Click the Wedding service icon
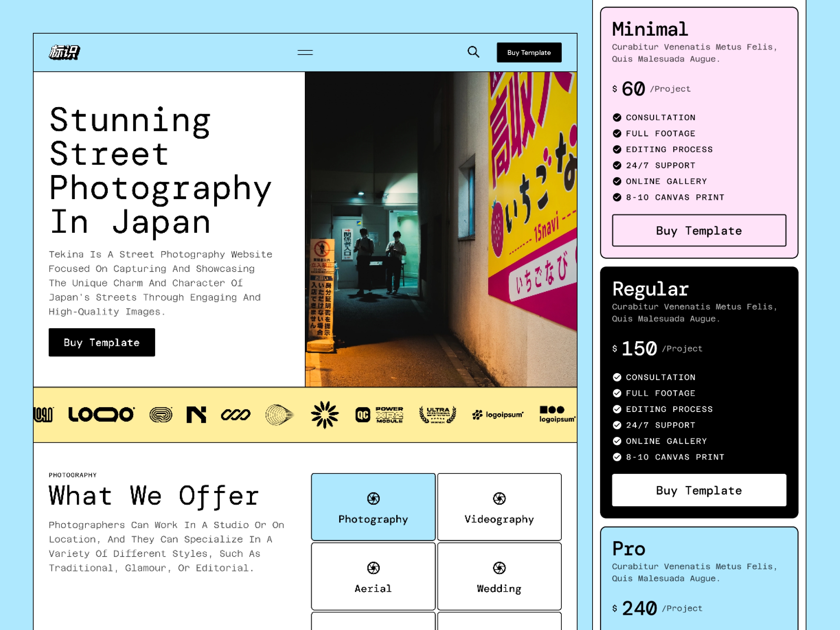The image size is (840, 630). tap(499, 568)
